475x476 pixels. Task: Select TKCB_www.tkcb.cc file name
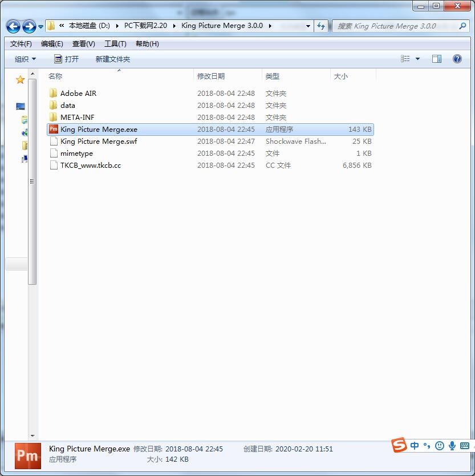[x=91, y=165]
